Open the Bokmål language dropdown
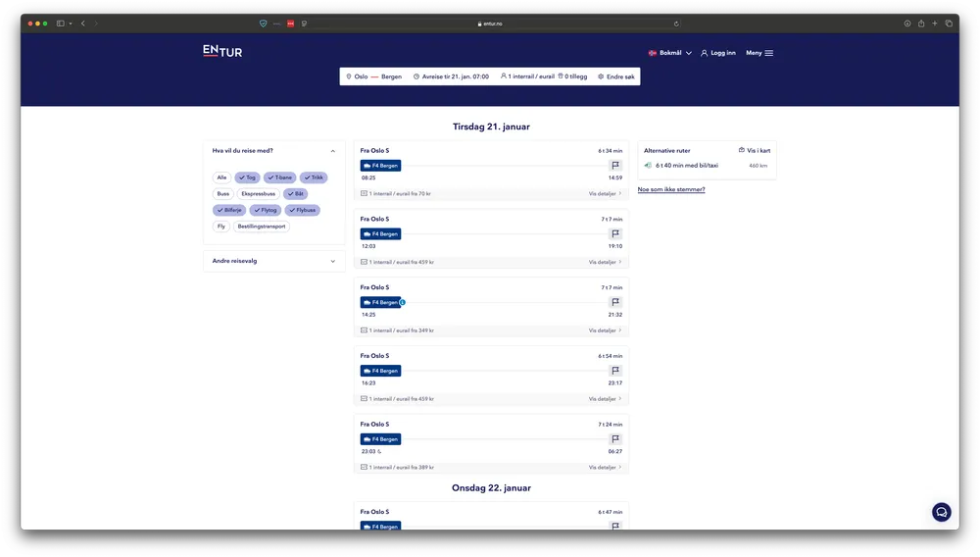Image resolution: width=980 pixels, height=557 pixels. (670, 53)
